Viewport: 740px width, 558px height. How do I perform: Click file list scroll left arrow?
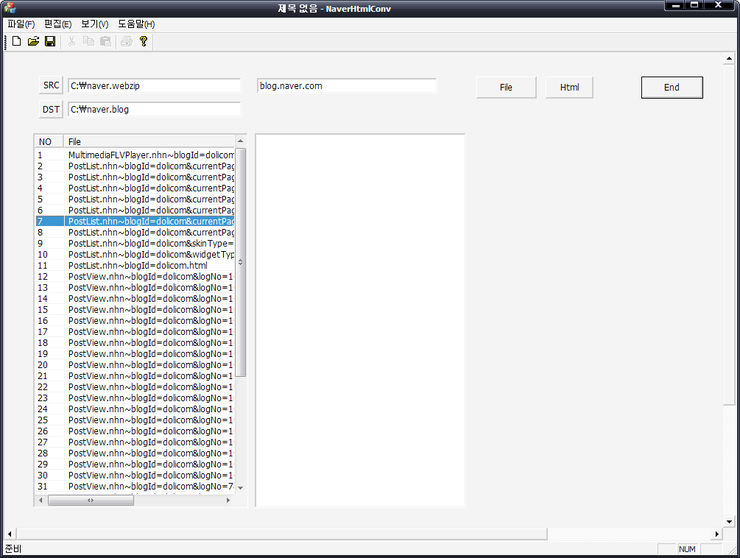coord(41,500)
